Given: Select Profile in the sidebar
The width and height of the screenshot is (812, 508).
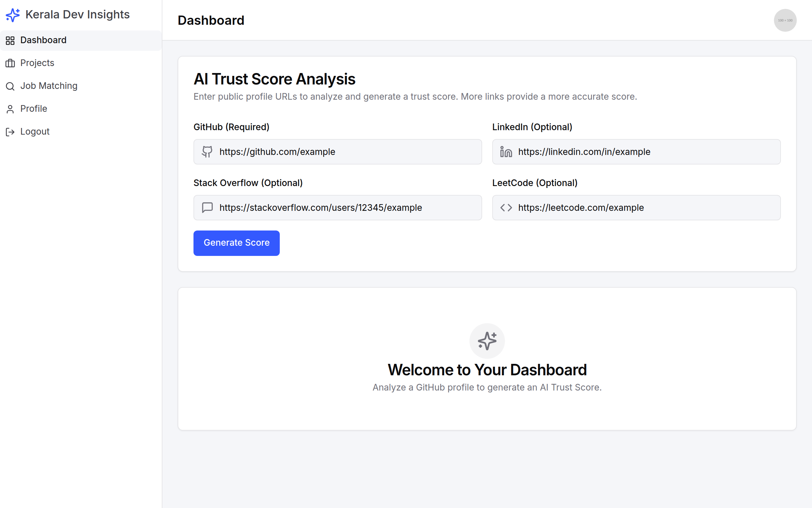Looking at the screenshot, I should [x=81, y=109].
